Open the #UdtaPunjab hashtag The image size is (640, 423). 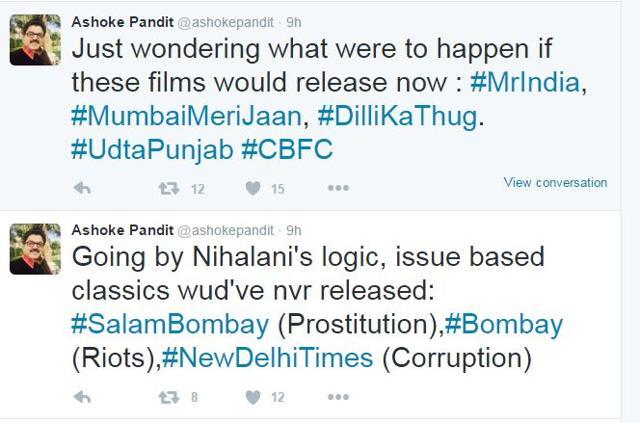click(x=152, y=150)
